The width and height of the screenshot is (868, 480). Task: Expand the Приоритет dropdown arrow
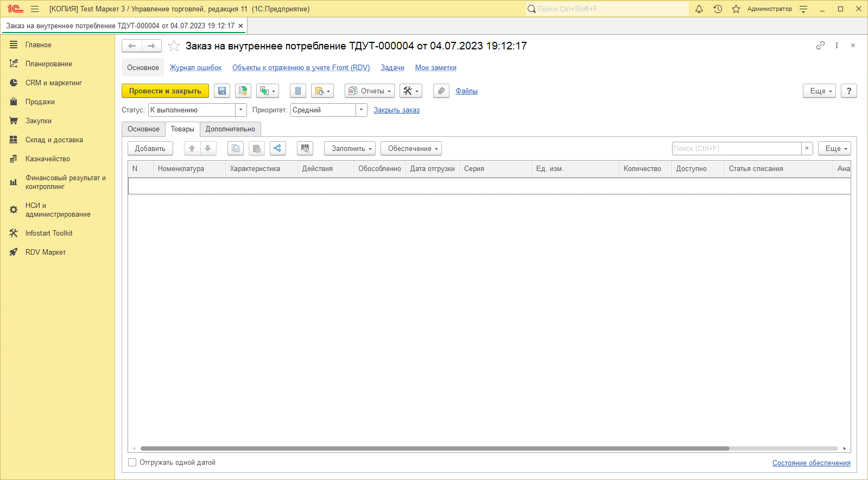[x=362, y=110]
